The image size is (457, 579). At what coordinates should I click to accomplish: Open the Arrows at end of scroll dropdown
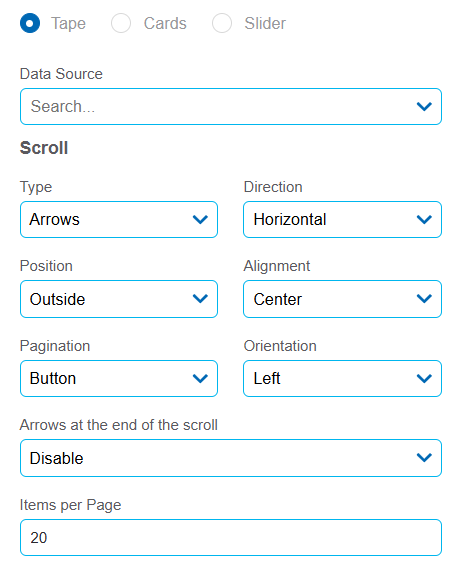[x=231, y=458]
